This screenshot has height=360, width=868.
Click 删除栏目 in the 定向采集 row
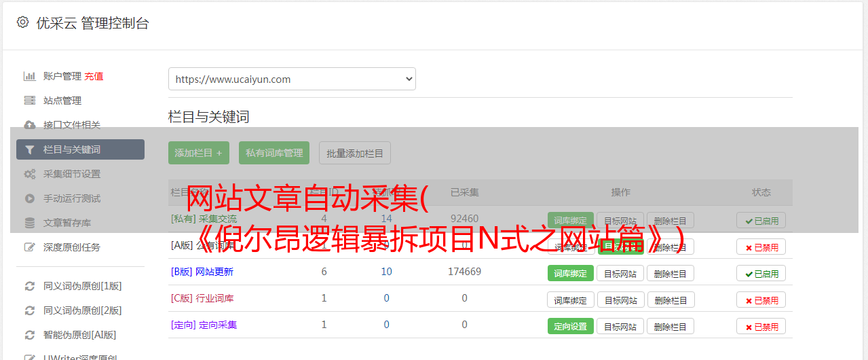[x=671, y=326]
